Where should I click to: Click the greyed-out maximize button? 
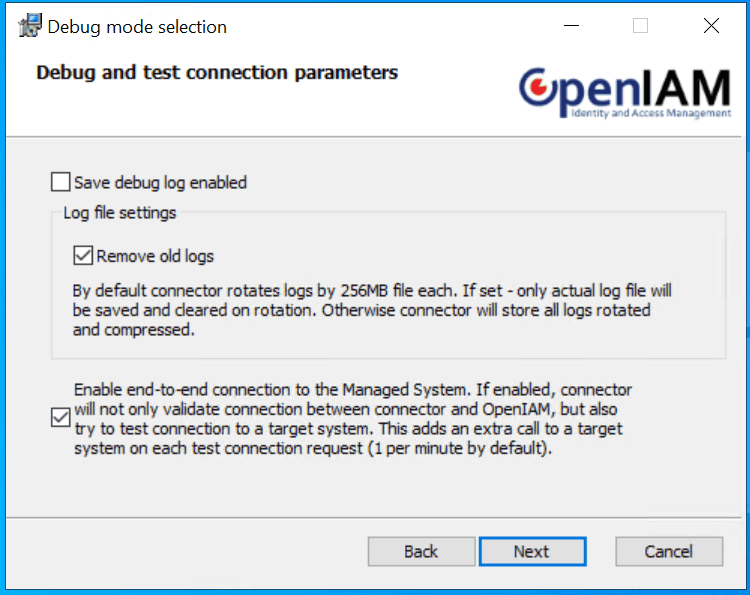coord(640,27)
